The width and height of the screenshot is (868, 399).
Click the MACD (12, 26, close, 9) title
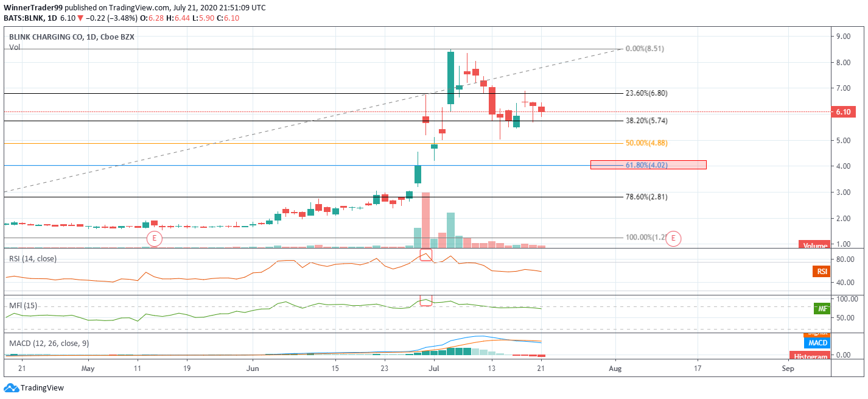[x=49, y=344]
